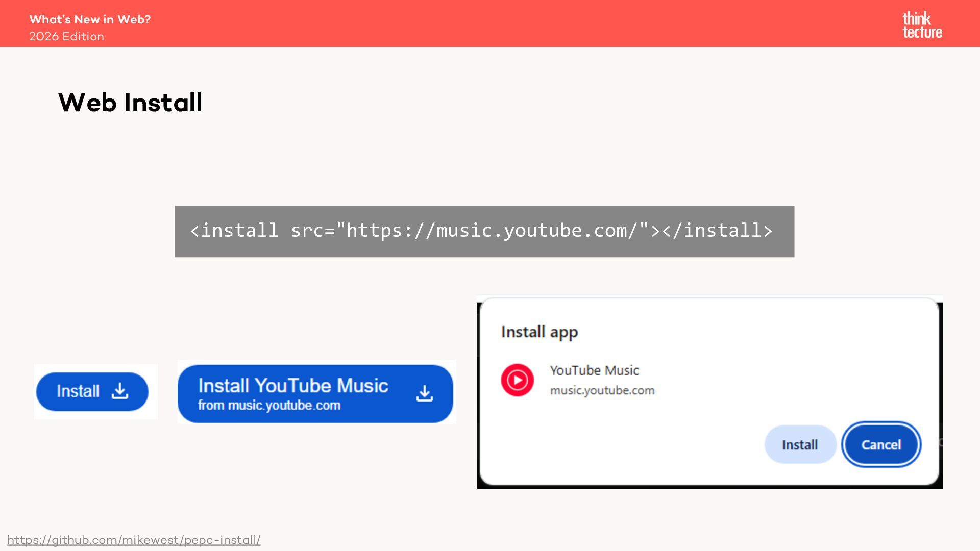Click the Install app dialog title

tap(539, 332)
